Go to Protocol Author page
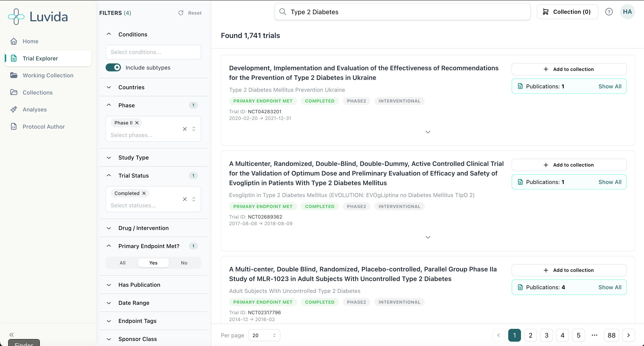Image resolution: width=644 pixels, height=346 pixels. [43, 127]
